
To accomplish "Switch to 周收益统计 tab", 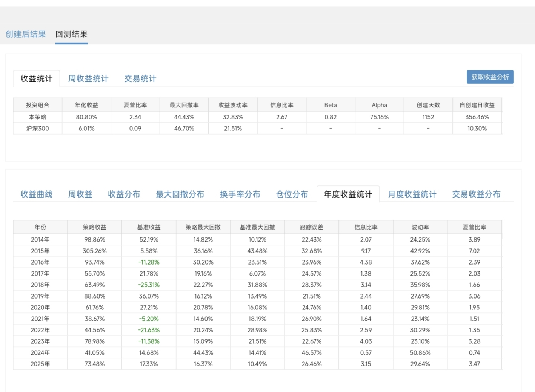I will tap(88, 78).
